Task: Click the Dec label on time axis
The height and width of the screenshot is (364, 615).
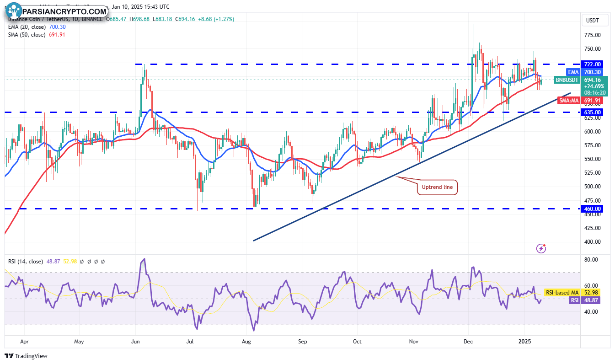Action: coord(468,341)
